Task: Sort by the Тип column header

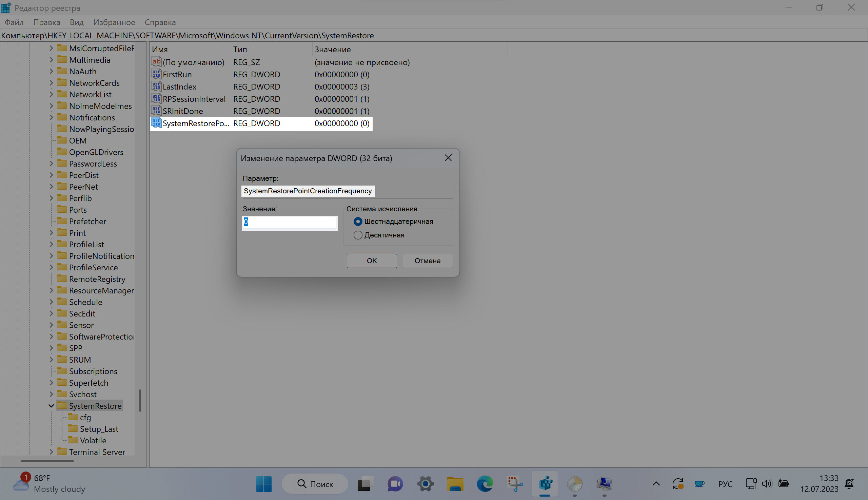Action: 272,49
